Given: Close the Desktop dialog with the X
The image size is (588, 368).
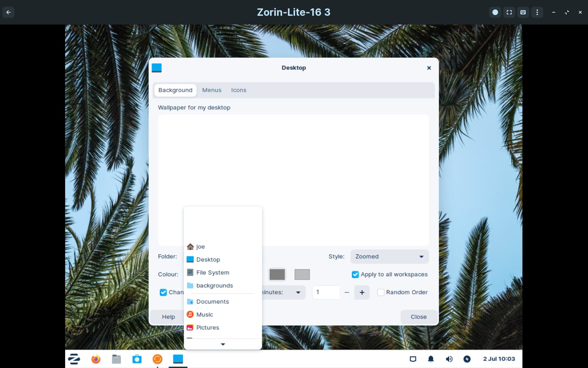Looking at the screenshot, I should point(429,68).
